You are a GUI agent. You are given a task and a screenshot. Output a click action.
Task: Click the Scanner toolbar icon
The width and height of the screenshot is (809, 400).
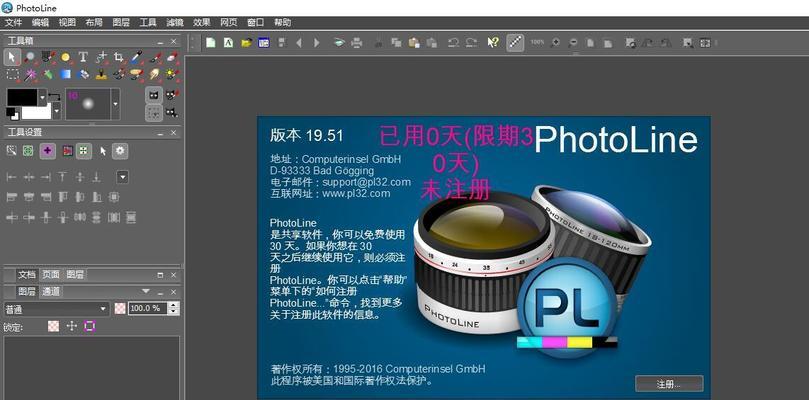coord(338,43)
